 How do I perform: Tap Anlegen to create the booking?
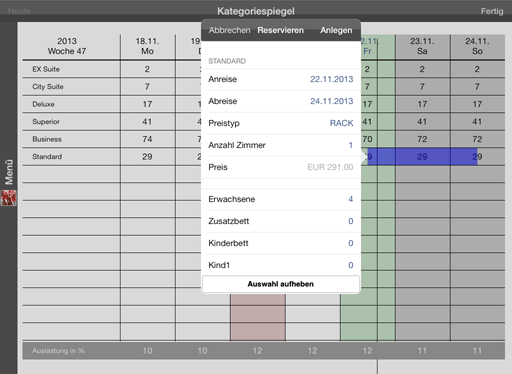pyautogui.click(x=336, y=30)
